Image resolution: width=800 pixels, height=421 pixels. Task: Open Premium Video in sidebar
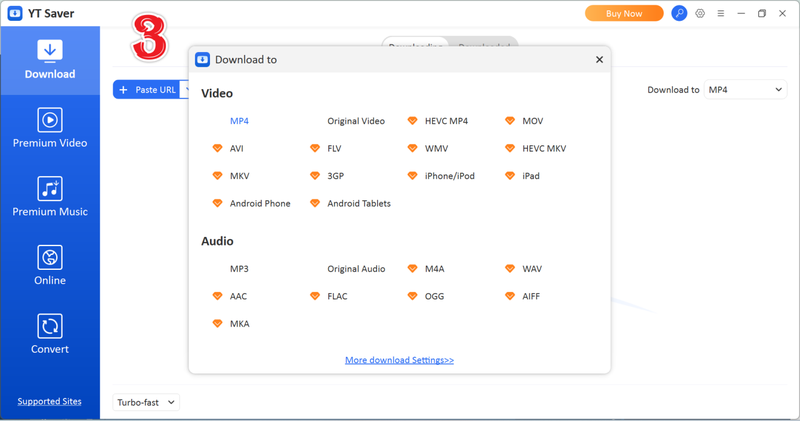pyautogui.click(x=49, y=129)
